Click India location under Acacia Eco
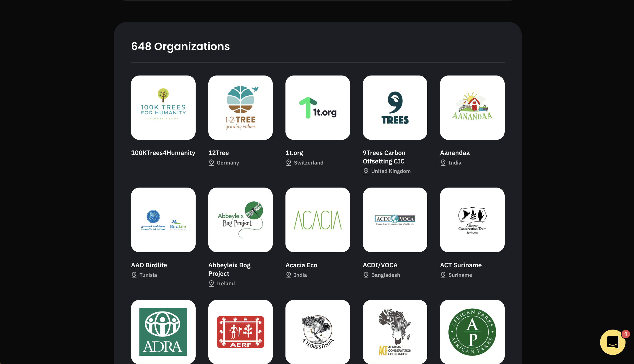The height and width of the screenshot is (364, 634). tap(300, 275)
